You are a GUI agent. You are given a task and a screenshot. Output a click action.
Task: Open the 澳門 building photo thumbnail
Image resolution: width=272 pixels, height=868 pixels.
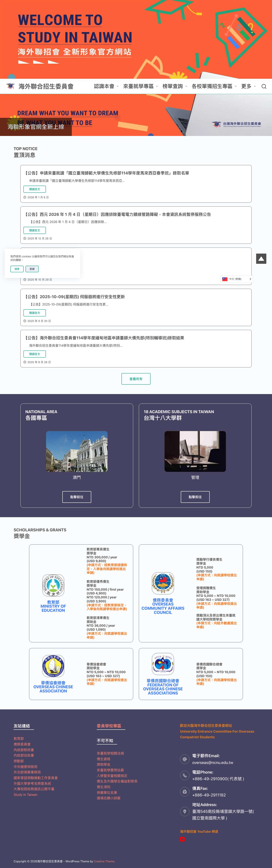(77, 451)
